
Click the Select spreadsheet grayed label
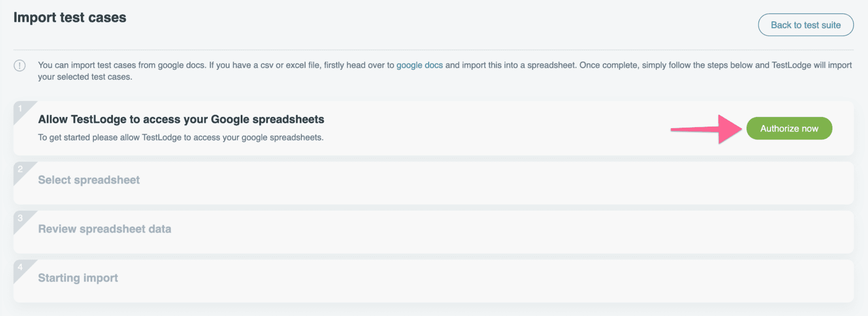pyautogui.click(x=88, y=180)
